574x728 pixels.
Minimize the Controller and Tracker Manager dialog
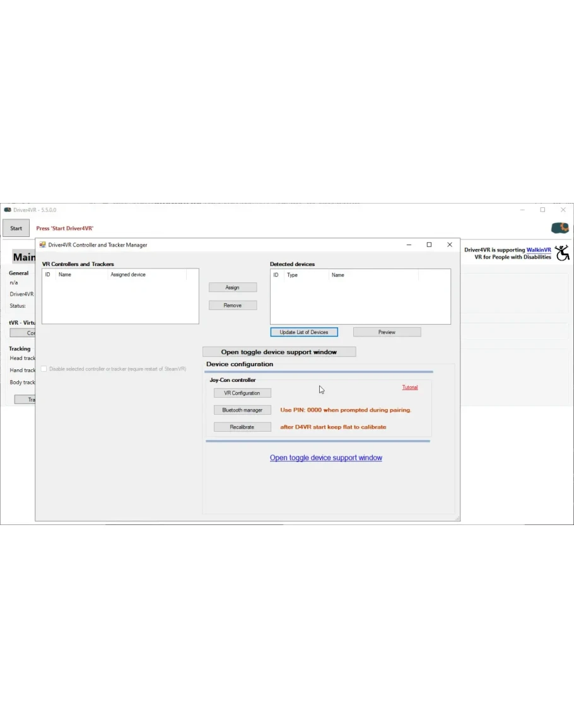click(409, 245)
